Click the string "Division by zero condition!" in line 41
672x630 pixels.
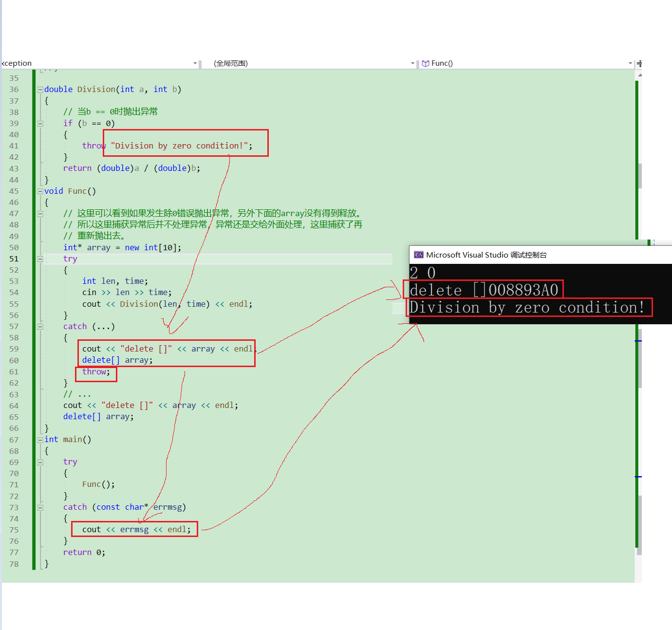[x=179, y=146]
